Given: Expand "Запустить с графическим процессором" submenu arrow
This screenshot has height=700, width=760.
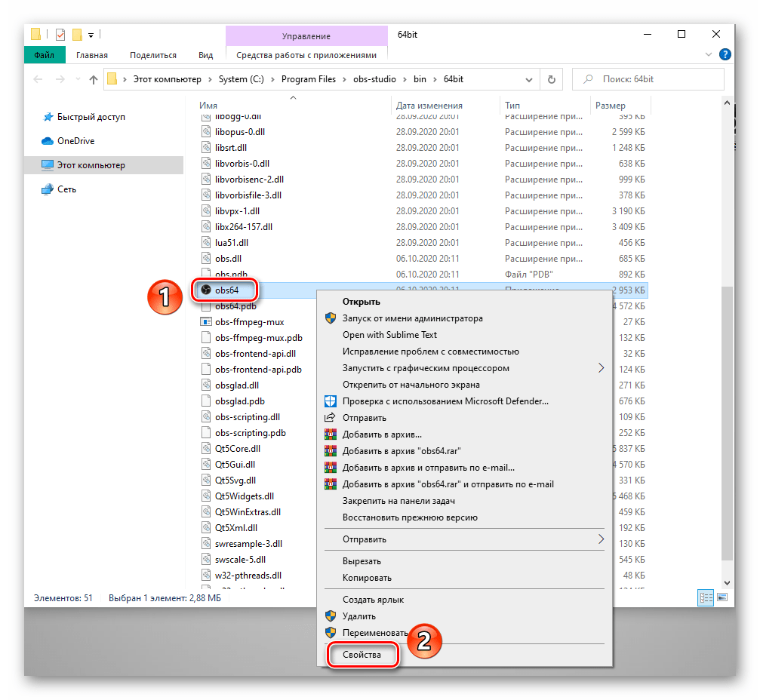Looking at the screenshot, I should (601, 368).
